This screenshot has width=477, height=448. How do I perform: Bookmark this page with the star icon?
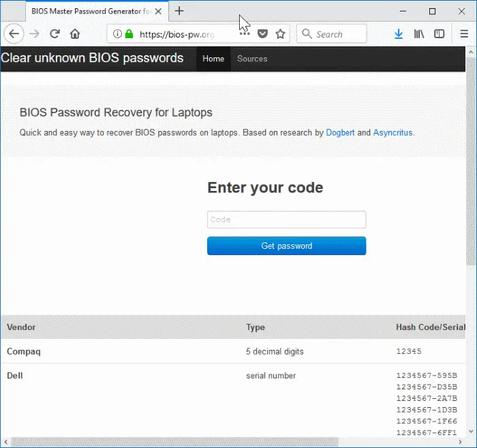click(x=281, y=34)
